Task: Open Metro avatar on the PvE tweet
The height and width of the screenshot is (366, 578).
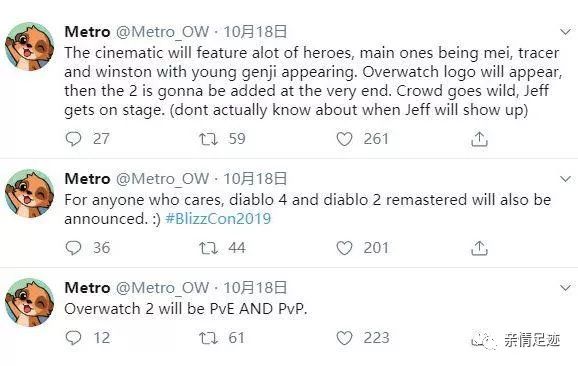Action: pos(29,302)
